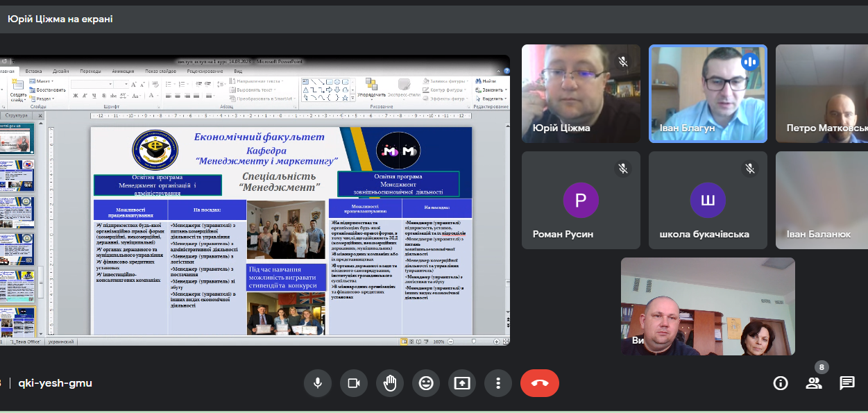The height and width of the screenshot is (413, 868).
Task: Open the meeting details info icon
Action: [781, 383]
